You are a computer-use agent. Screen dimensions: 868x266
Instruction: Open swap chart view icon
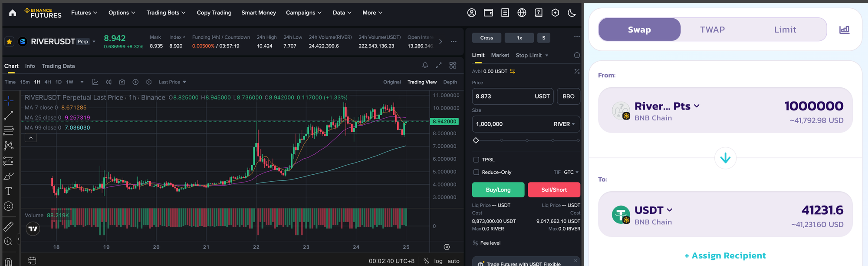tap(844, 30)
